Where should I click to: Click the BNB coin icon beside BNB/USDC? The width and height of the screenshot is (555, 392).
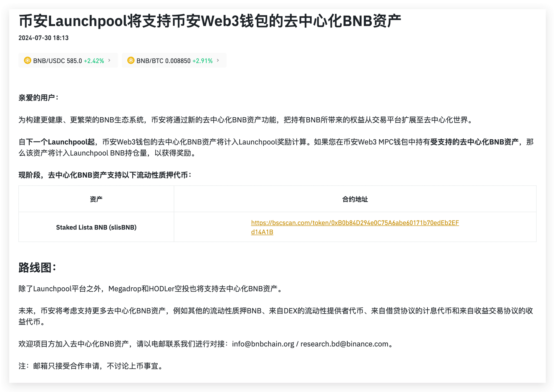click(27, 60)
